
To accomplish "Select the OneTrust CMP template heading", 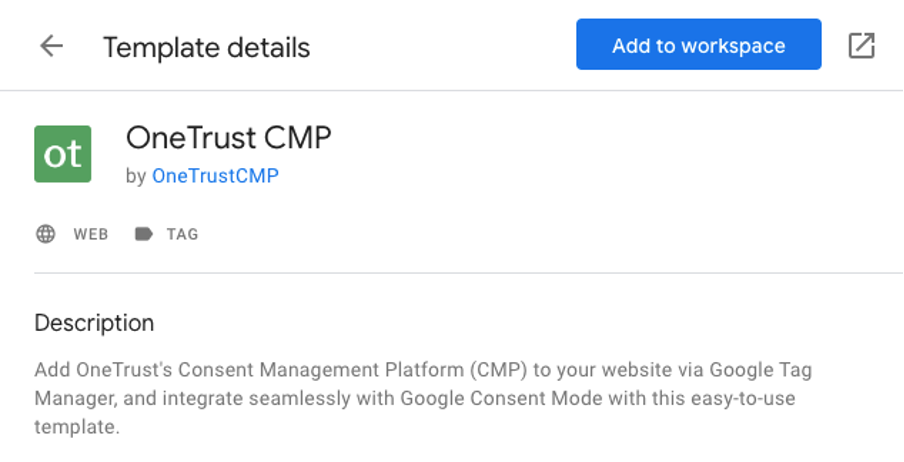I will click(x=228, y=138).
